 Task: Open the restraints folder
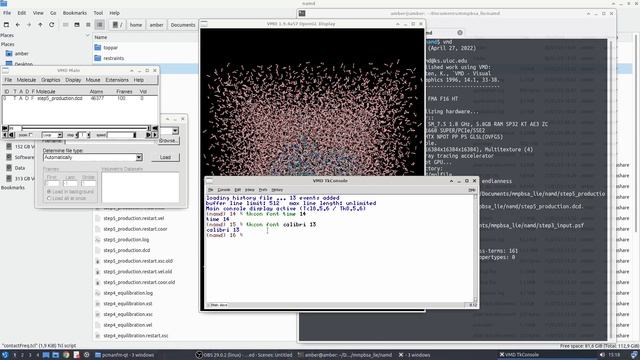point(109,58)
